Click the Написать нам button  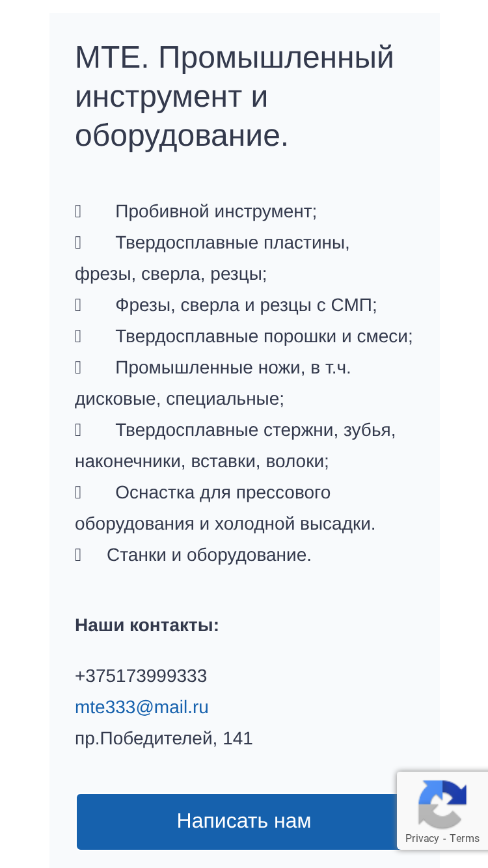[x=243, y=821]
